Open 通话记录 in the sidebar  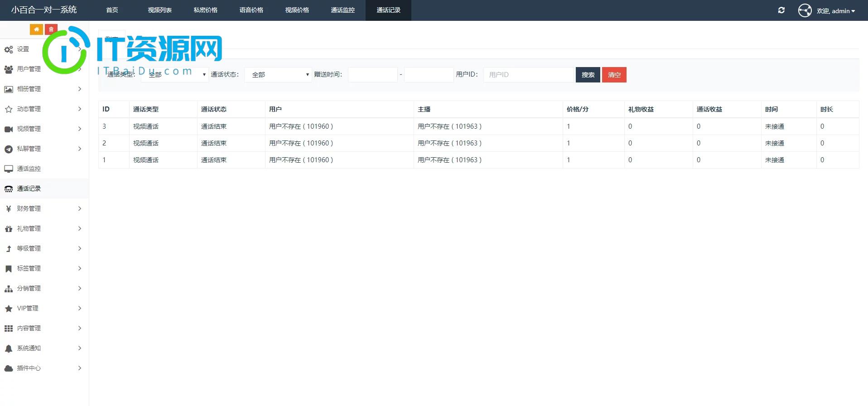pyautogui.click(x=44, y=188)
